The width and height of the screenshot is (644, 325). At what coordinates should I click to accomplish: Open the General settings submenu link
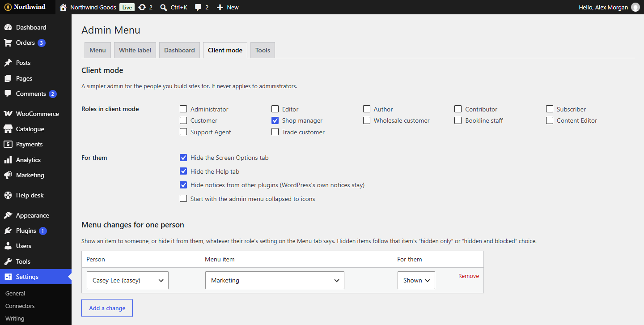15,293
